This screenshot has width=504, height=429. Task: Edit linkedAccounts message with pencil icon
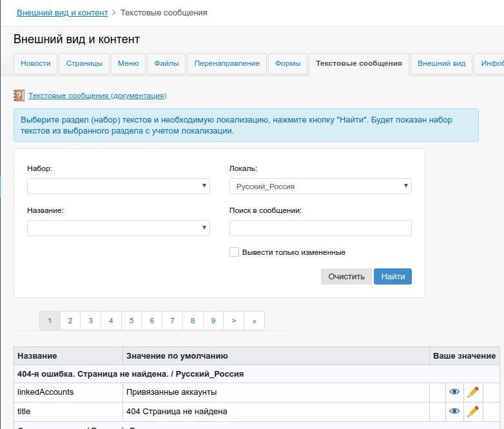point(473,392)
